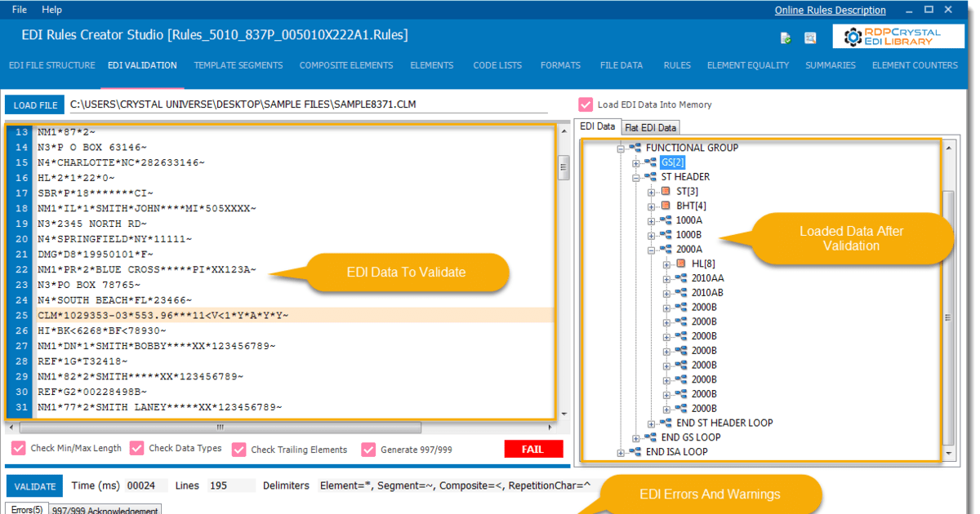Switch to the Flat EDI Data tab
The height and width of the screenshot is (514, 980).
click(650, 127)
